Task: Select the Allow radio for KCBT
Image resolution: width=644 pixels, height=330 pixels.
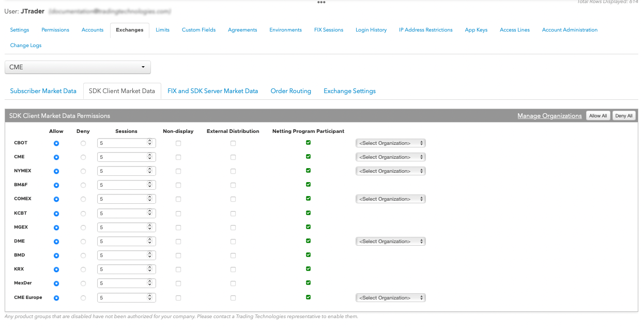Action: (56, 214)
